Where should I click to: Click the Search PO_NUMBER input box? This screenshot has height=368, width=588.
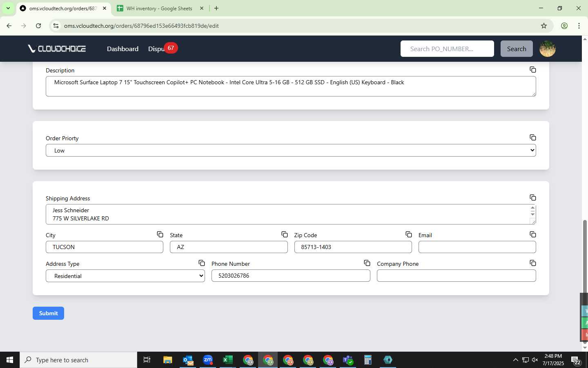pos(447,49)
